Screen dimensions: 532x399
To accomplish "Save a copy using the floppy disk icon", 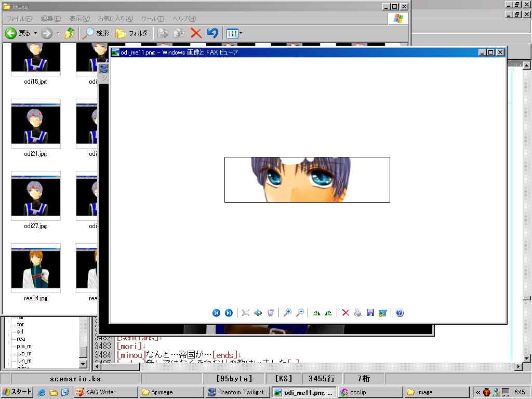I will point(370,313).
